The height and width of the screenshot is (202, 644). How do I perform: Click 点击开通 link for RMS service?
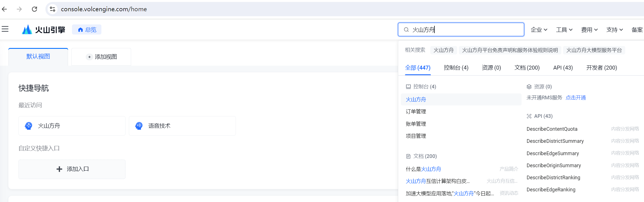(x=576, y=98)
